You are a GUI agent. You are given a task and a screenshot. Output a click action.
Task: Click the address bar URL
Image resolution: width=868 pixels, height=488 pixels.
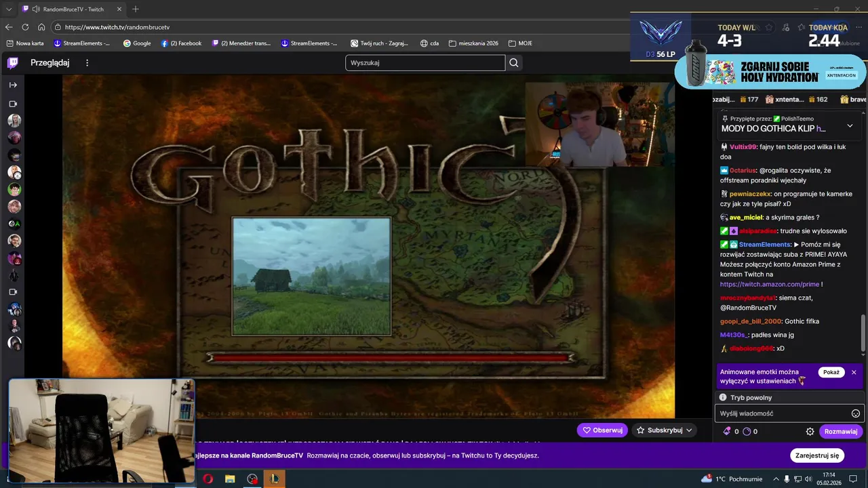[x=117, y=27]
